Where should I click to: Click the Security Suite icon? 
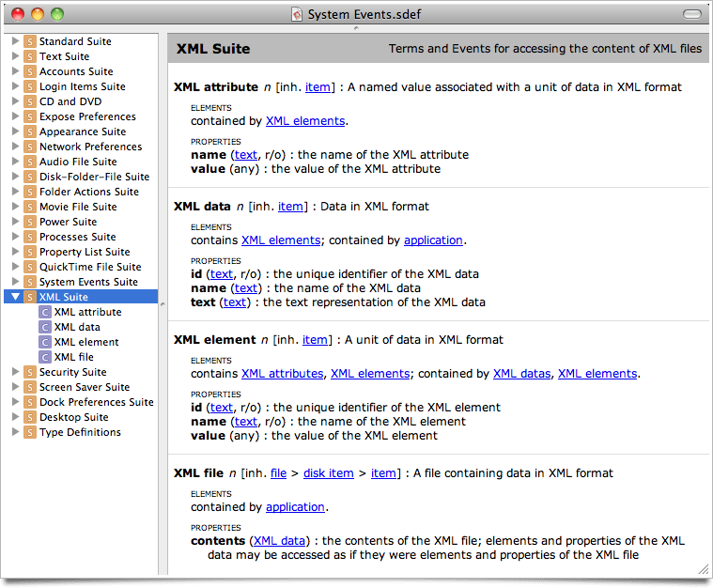(29, 373)
